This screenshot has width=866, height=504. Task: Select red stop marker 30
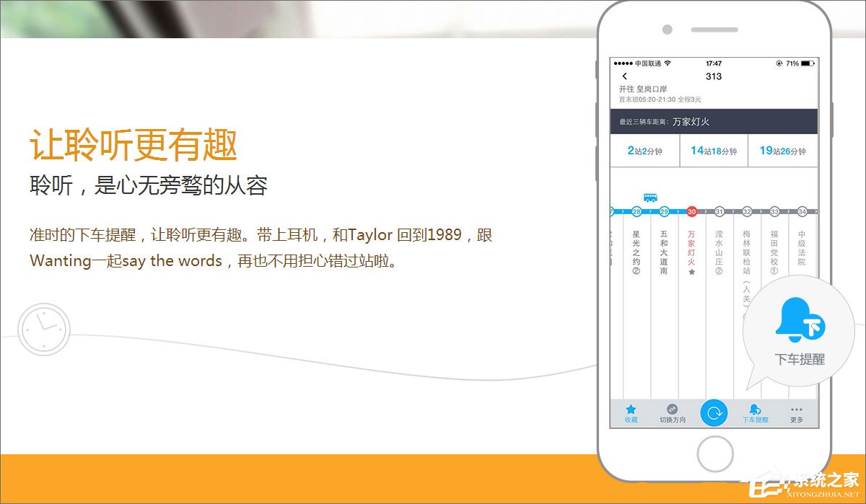(691, 212)
